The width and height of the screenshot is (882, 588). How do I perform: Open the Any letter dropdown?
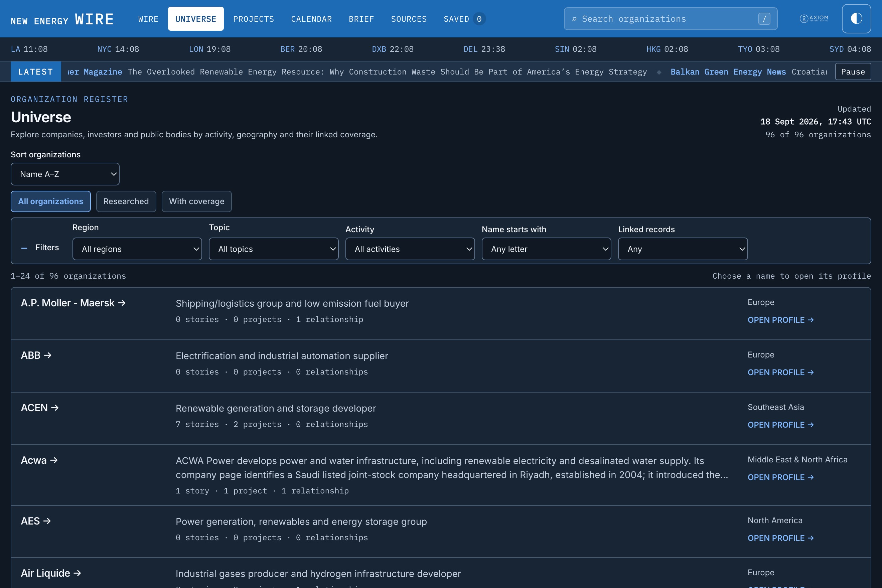click(546, 249)
